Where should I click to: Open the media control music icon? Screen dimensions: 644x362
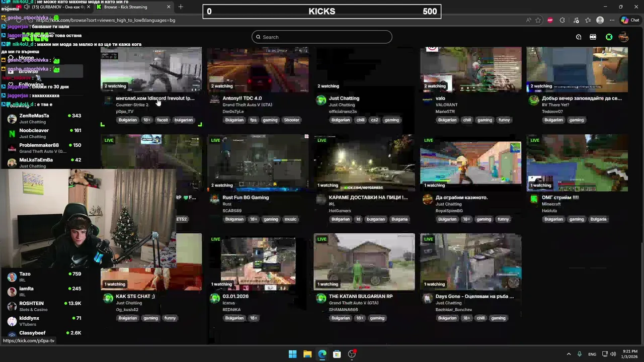tap(576, 20)
